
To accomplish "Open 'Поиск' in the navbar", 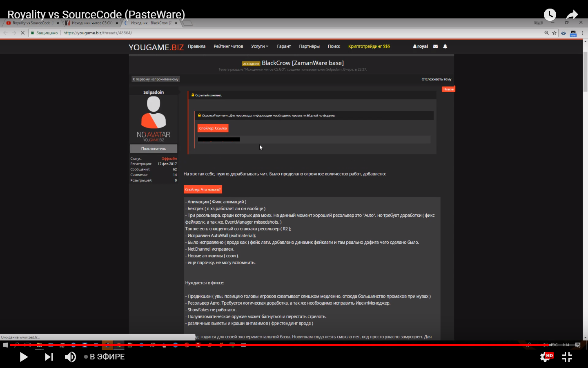I will click(334, 46).
